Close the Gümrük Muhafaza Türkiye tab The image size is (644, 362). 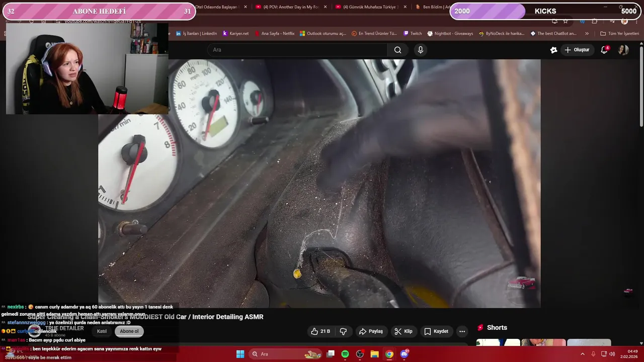pyautogui.click(x=406, y=7)
